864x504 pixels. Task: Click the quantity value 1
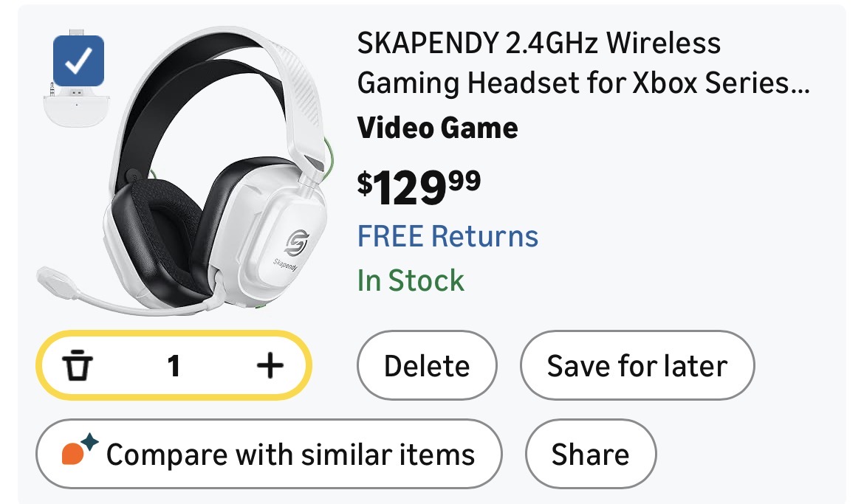(174, 365)
